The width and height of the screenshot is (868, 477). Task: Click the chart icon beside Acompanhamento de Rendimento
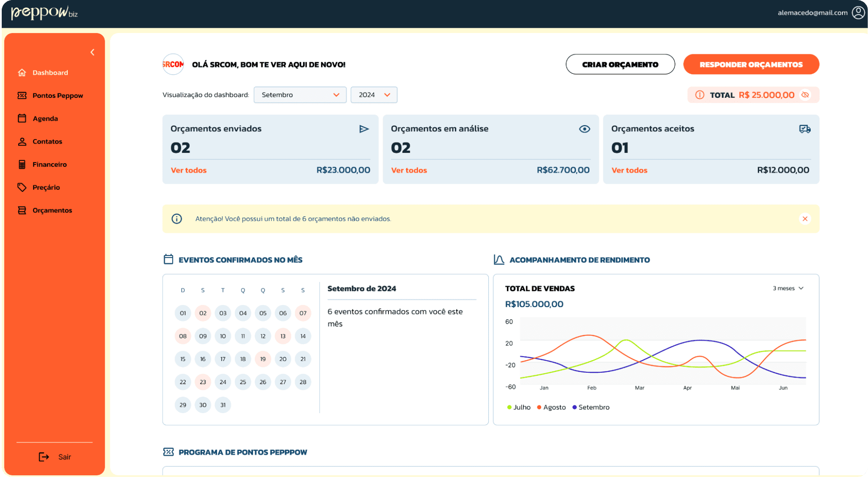499,260
